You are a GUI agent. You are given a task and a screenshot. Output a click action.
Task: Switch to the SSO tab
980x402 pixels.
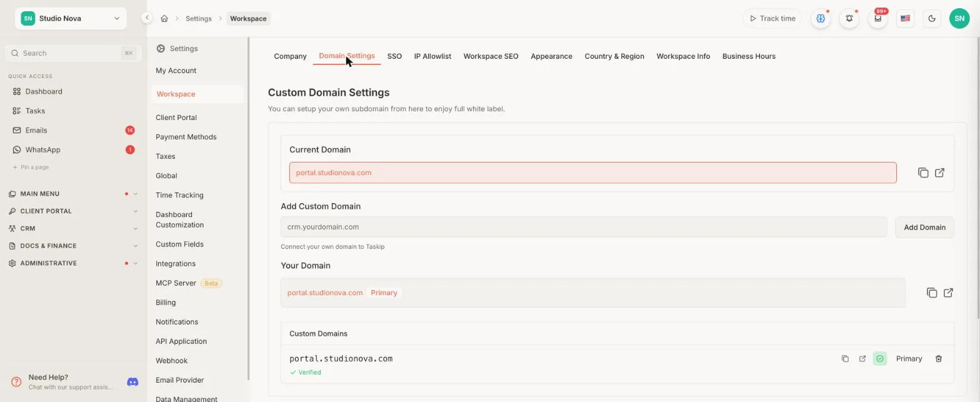394,56
